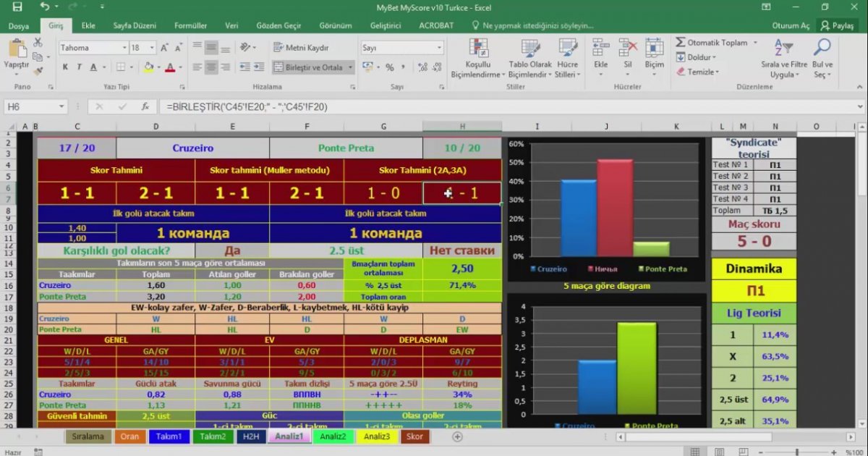This screenshot has width=868, height=456.
Task: Toggle center horizontal alignment
Action: (x=210, y=67)
